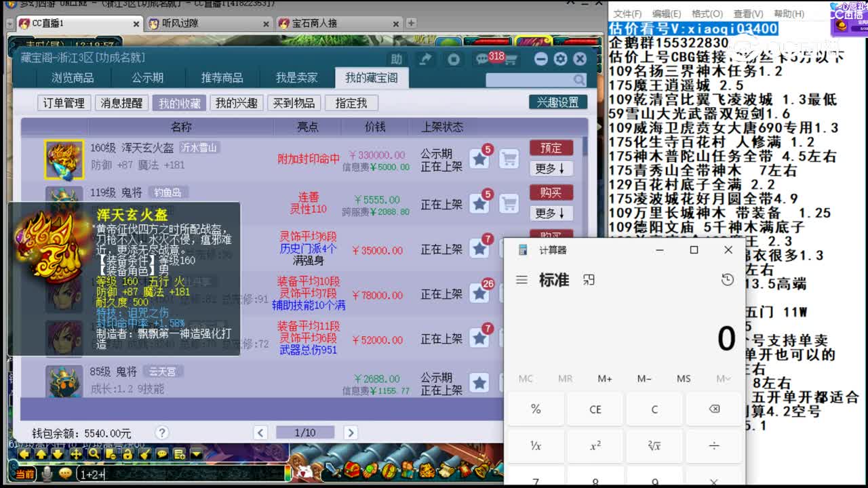Select 买到物品 filter button

coord(294,103)
